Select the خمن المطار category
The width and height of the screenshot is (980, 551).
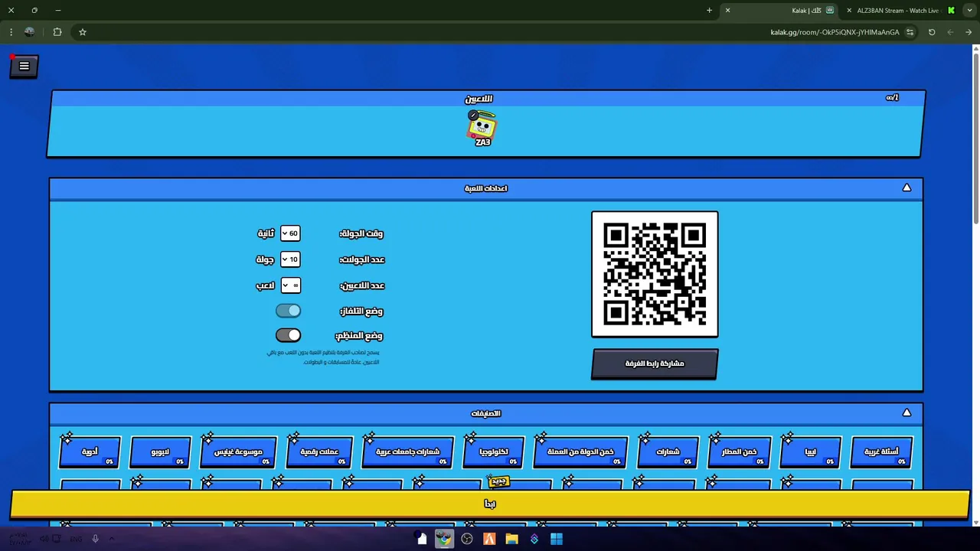pyautogui.click(x=739, y=452)
